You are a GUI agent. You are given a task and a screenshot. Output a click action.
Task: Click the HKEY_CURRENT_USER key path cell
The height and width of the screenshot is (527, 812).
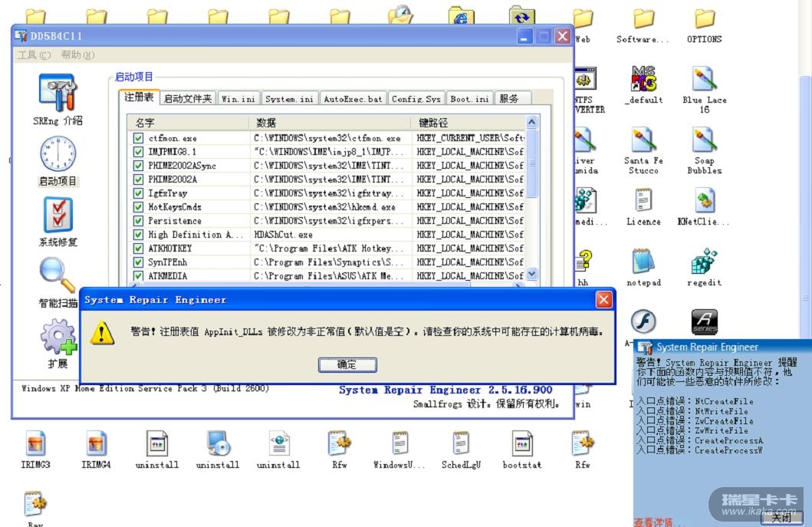(x=470, y=138)
